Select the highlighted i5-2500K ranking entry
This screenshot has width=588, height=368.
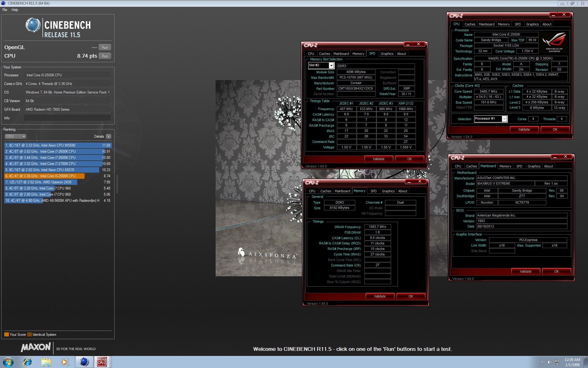tap(58, 176)
